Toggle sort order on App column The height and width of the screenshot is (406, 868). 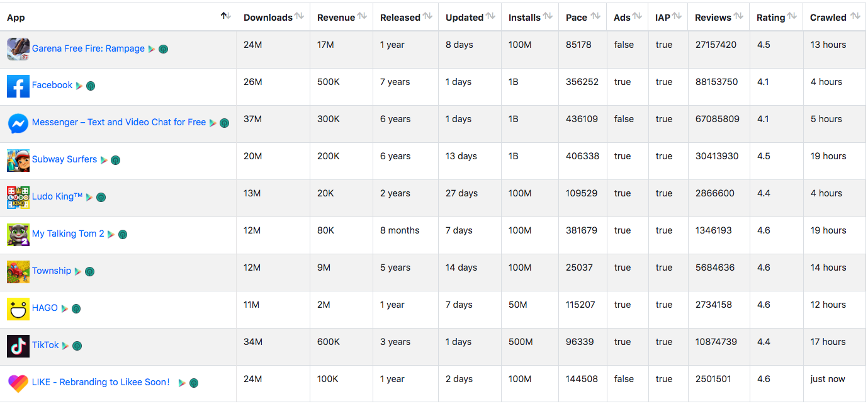pos(225,16)
